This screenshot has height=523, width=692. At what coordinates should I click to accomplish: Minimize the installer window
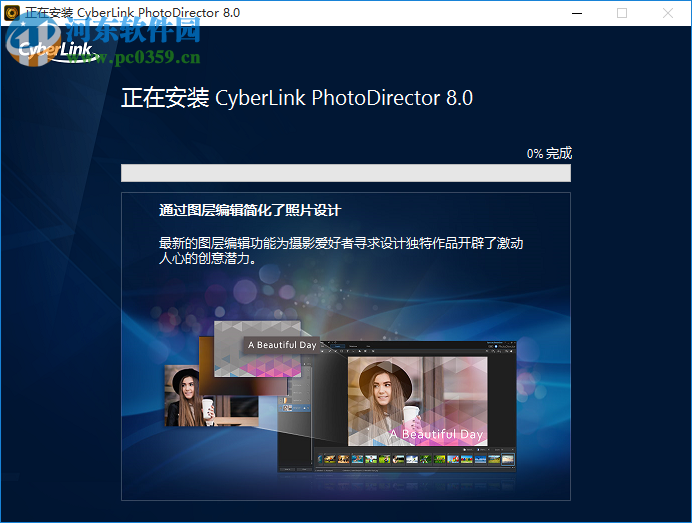pyautogui.click(x=576, y=13)
